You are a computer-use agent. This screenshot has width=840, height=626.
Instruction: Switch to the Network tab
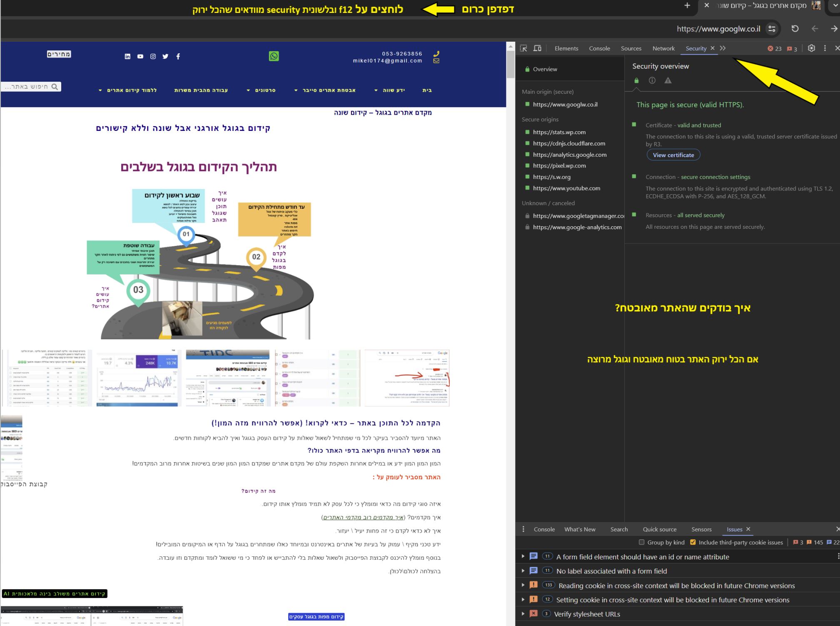(663, 48)
